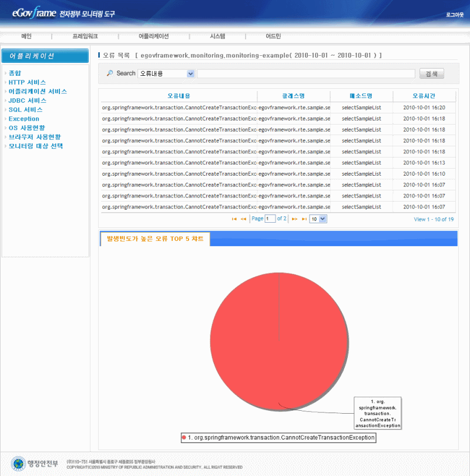Screen dimensions: 470x476
Task: Open the 프레임워크 top menu
Action: (85, 36)
